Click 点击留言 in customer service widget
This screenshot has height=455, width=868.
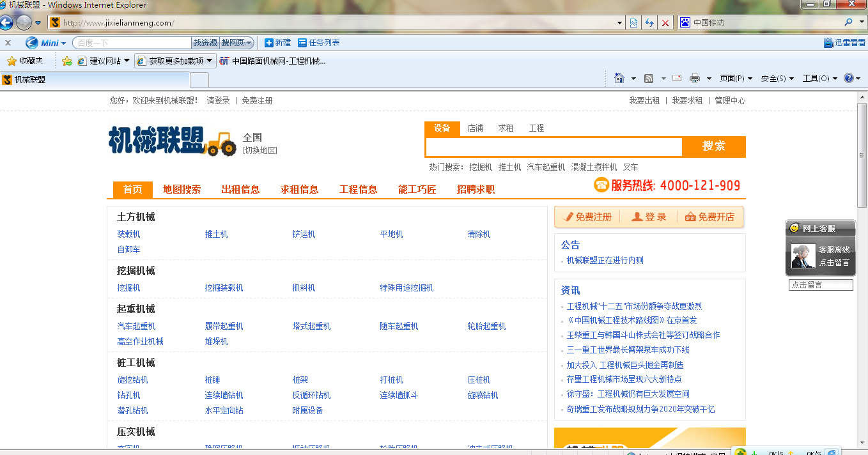point(835,263)
